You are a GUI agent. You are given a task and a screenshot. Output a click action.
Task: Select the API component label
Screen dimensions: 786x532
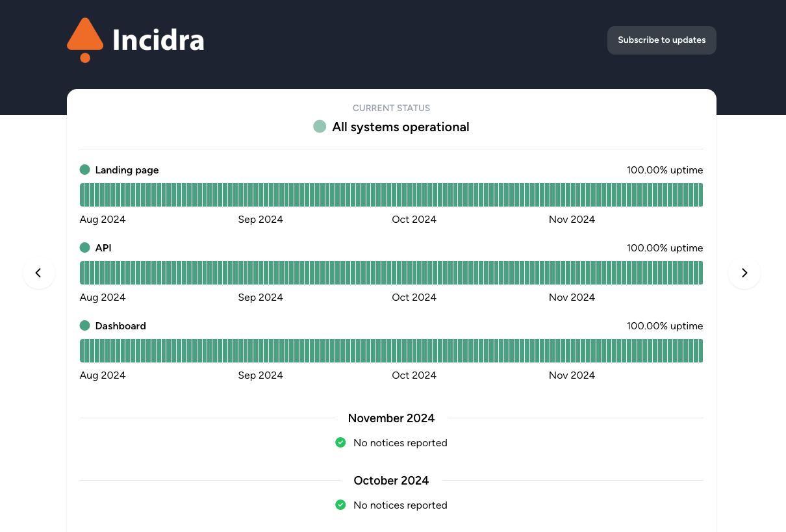(103, 248)
